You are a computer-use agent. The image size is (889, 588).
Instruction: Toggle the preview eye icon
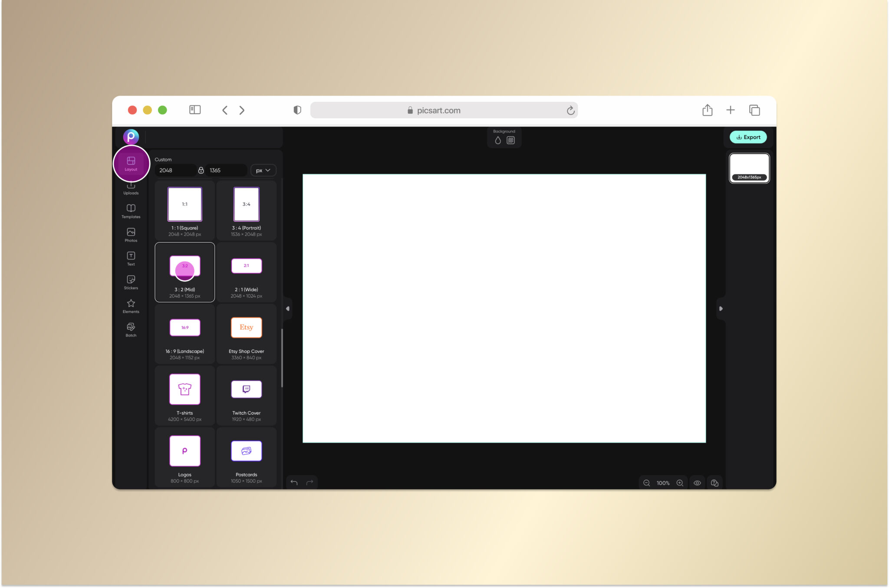coord(697,483)
